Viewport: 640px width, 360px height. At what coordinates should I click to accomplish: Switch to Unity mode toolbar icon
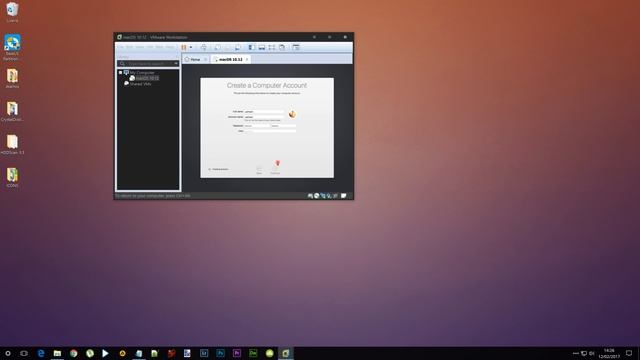[x=282, y=47]
